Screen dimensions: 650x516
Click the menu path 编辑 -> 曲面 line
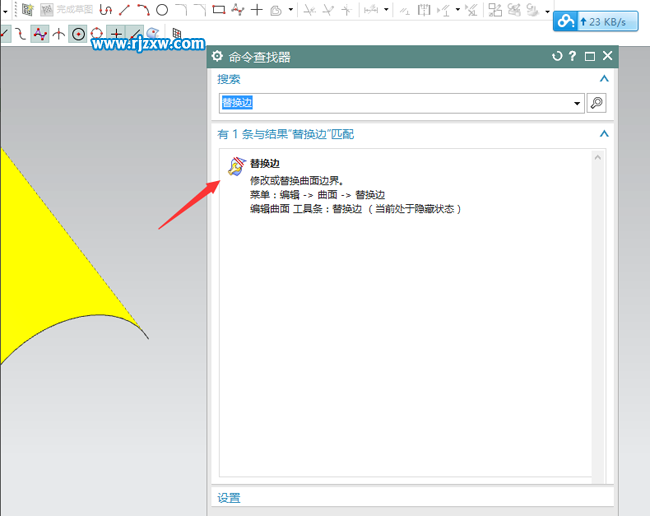coord(318,195)
